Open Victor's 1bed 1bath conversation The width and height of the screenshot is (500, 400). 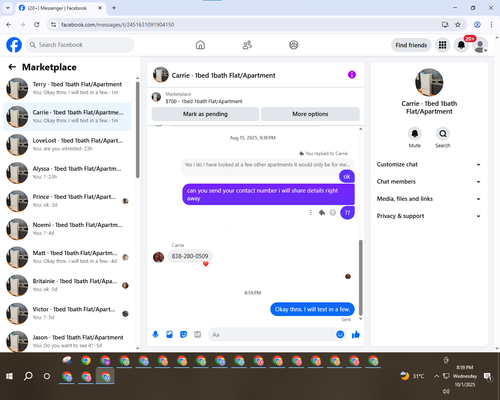point(67,313)
